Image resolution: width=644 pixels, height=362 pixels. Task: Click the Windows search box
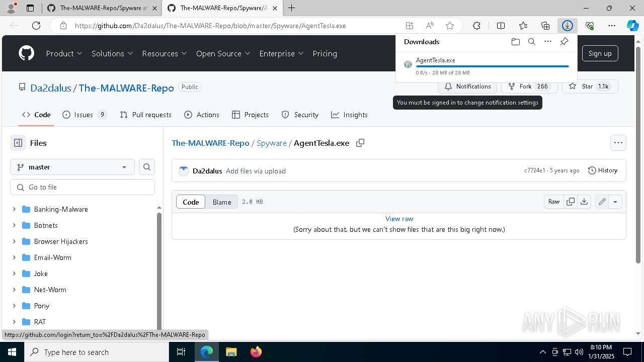click(x=97, y=352)
